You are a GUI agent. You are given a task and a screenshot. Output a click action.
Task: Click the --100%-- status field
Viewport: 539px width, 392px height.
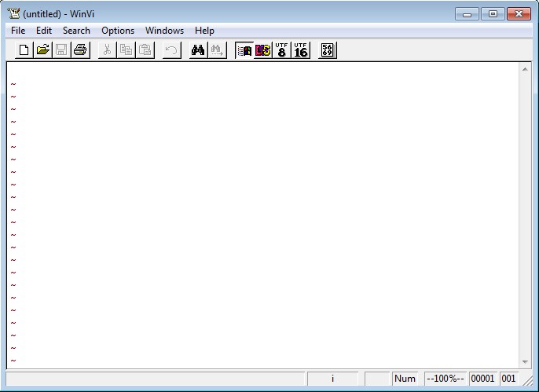[445, 379]
